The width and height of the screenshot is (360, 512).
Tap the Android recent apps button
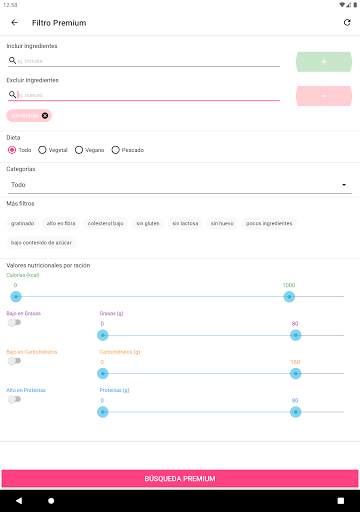(x=341, y=500)
